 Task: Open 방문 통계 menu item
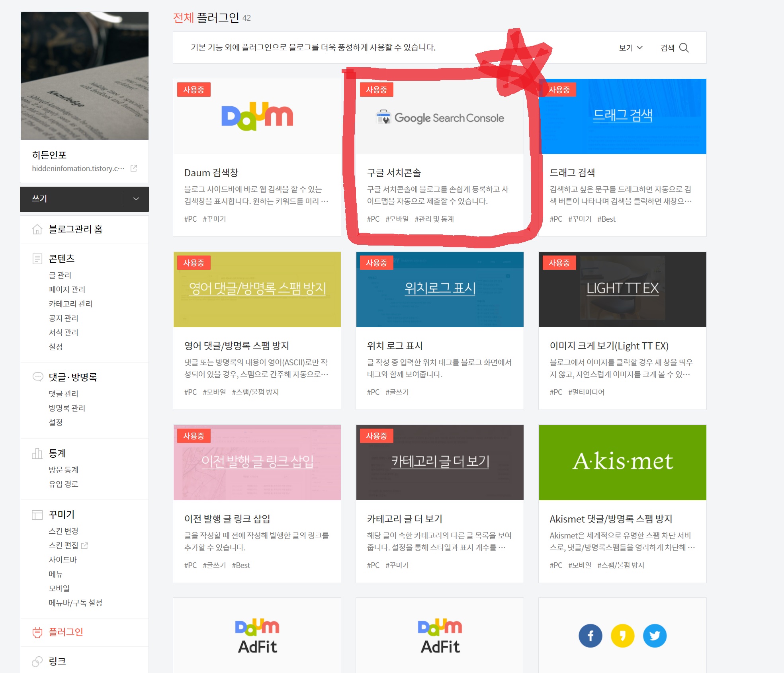[x=63, y=470]
